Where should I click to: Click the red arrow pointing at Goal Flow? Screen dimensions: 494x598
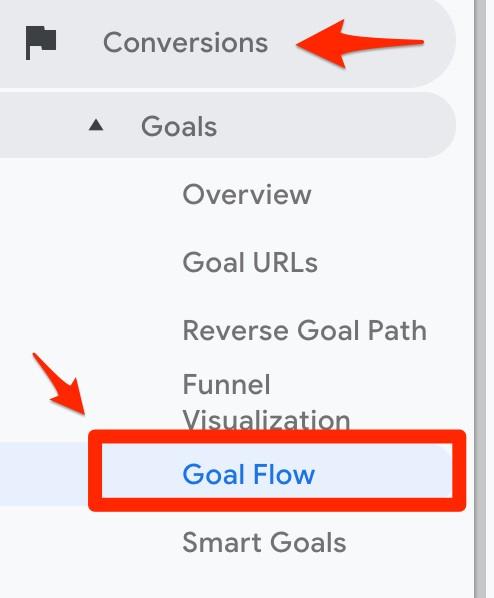60,384
